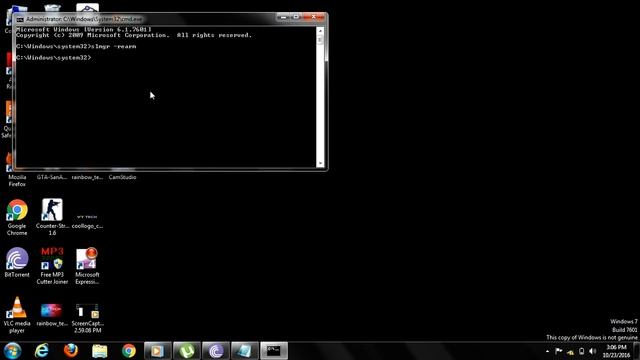Click the 'Microsoft Windows [Version 6.1.7601]' line
Viewport: 640px width, 360px height.
coord(84,29)
